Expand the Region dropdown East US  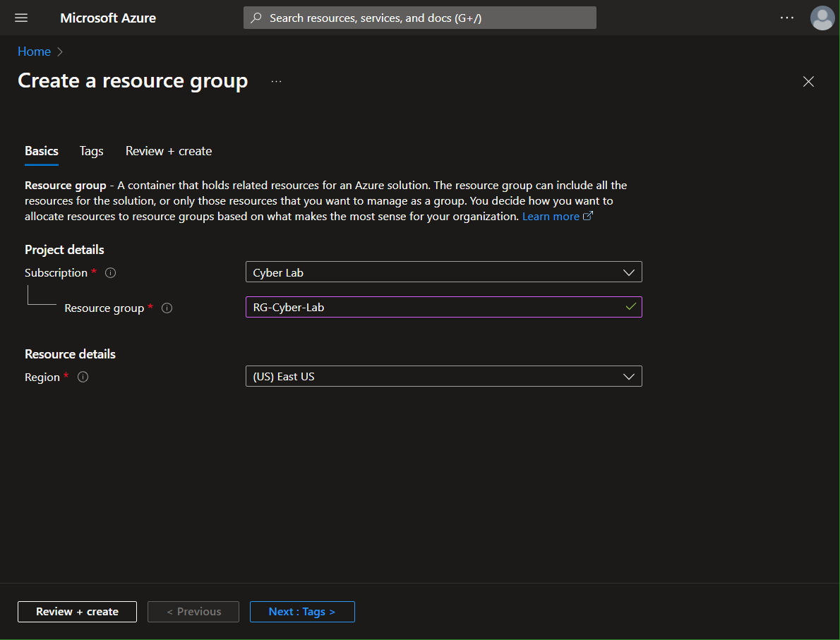point(443,376)
